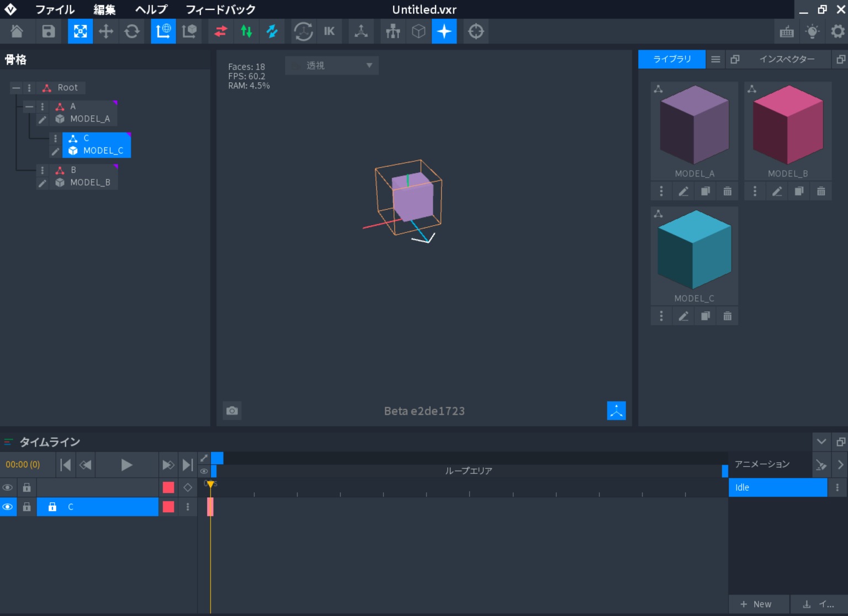Open the 透視 view mode dropdown
The height and width of the screenshot is (616, 848).
click(x=332, y=66)
